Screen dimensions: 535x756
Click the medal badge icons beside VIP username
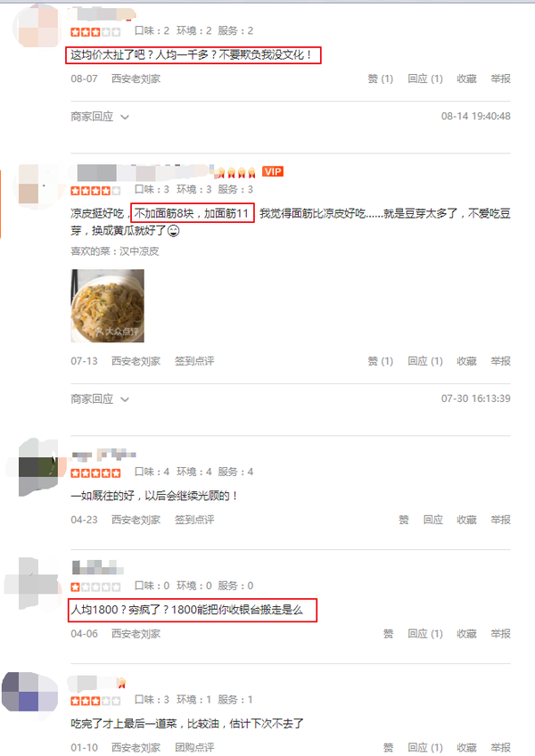tap(236, 172)
